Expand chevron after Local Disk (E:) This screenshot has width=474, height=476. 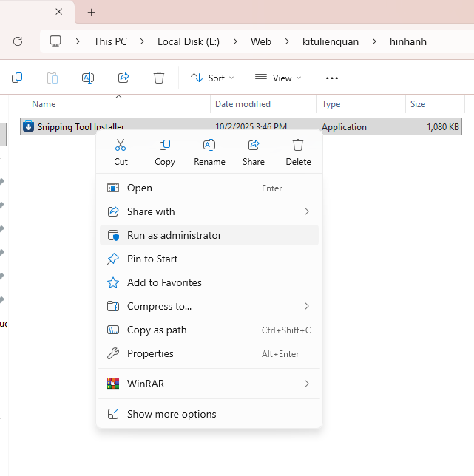pyautogui.click(x=235, y=41)
